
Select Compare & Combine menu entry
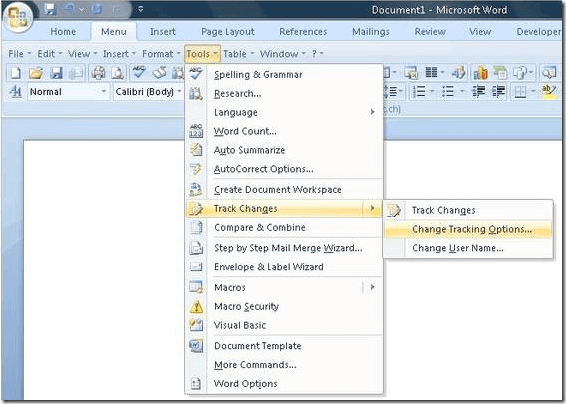click(x=284, y=227)
